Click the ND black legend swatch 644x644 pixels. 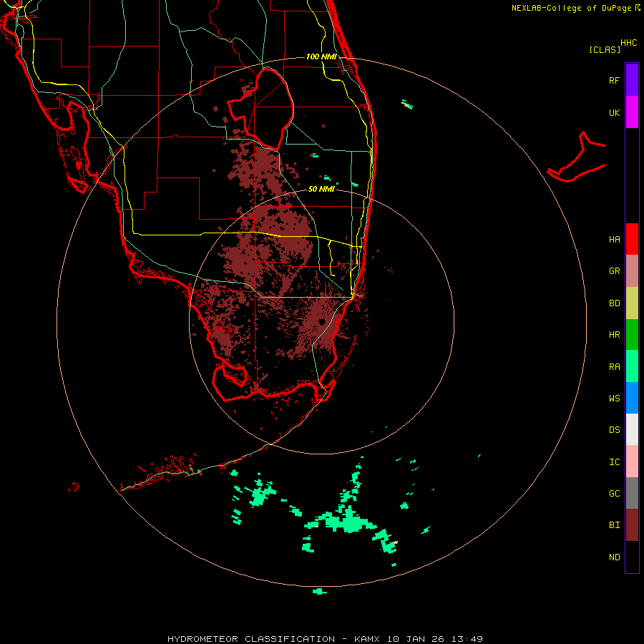click(632, 557)
